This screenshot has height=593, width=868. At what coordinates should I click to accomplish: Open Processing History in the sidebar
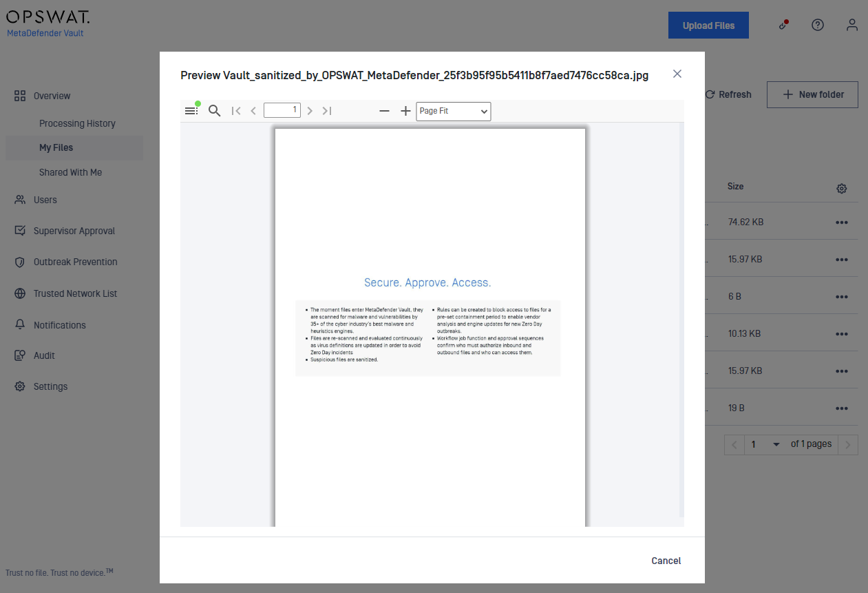(x=77, y=123)
